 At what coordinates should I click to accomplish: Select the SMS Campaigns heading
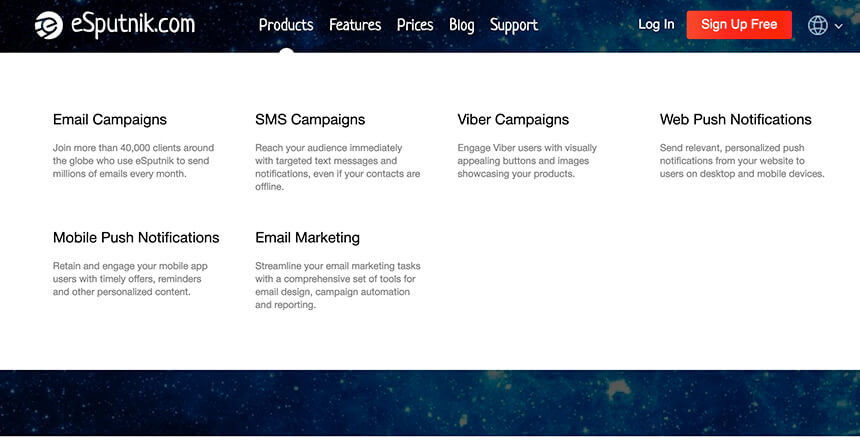point(310,120)
